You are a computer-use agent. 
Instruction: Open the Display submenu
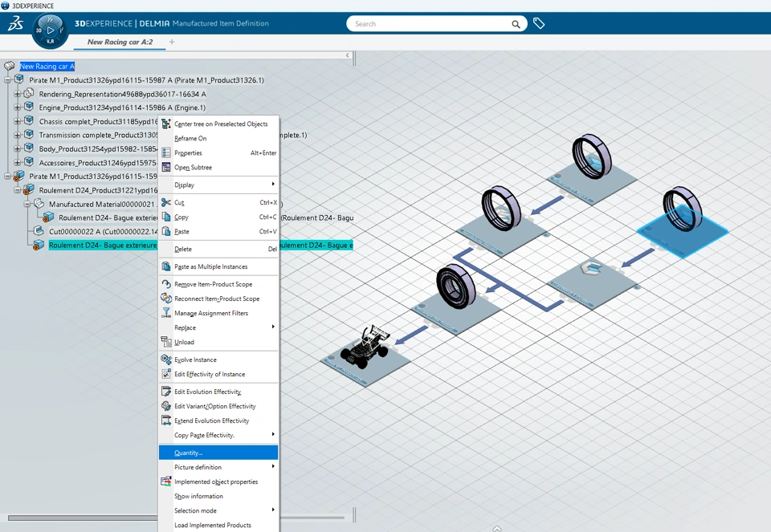point(218,185)
